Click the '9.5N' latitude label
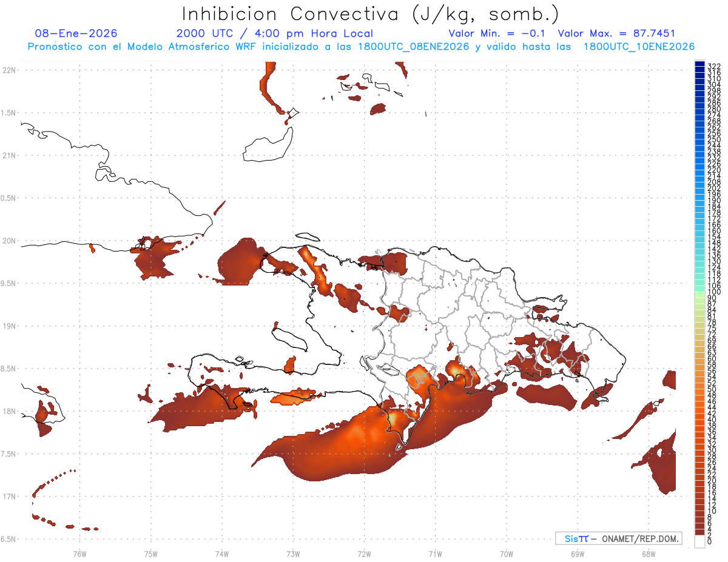This screenshot has width=728, height=562. click(x=9, y=284)
